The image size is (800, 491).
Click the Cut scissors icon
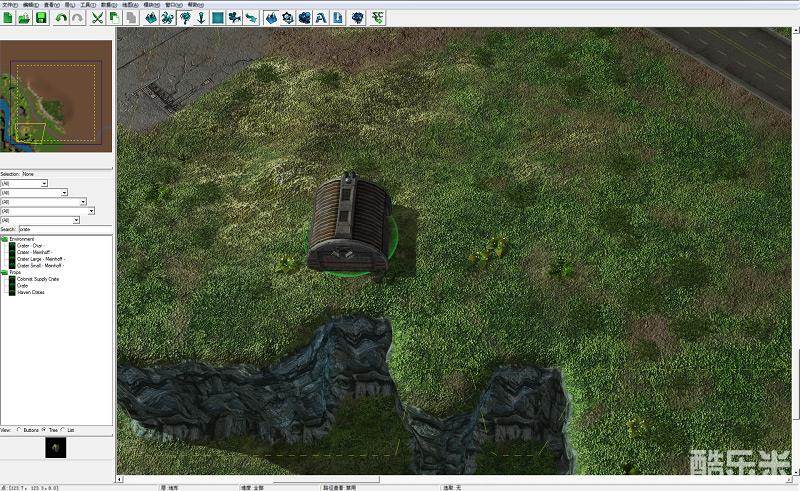coord(97,18)
